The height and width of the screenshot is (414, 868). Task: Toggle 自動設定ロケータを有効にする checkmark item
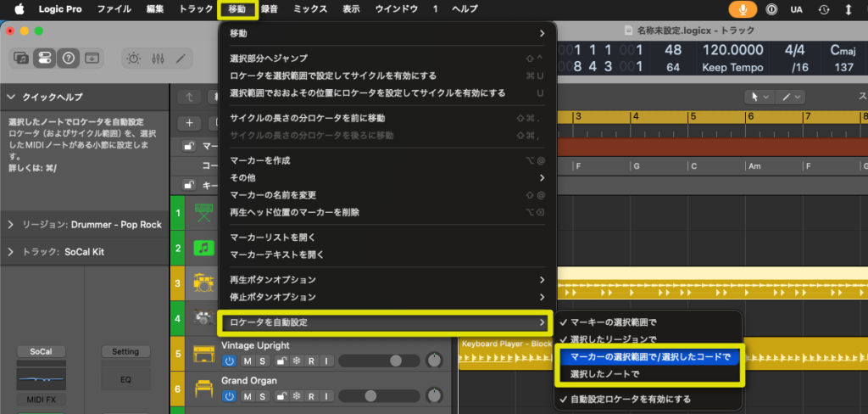point(648,399)
